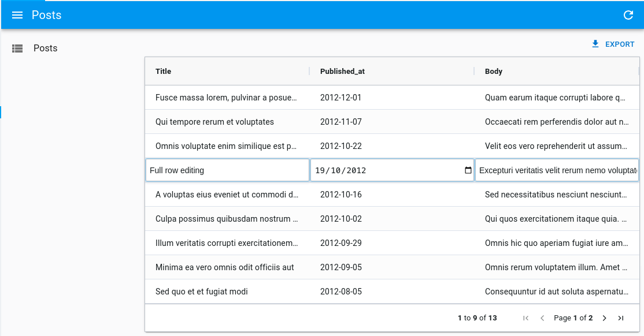Jump to the last page arrow

621,318
